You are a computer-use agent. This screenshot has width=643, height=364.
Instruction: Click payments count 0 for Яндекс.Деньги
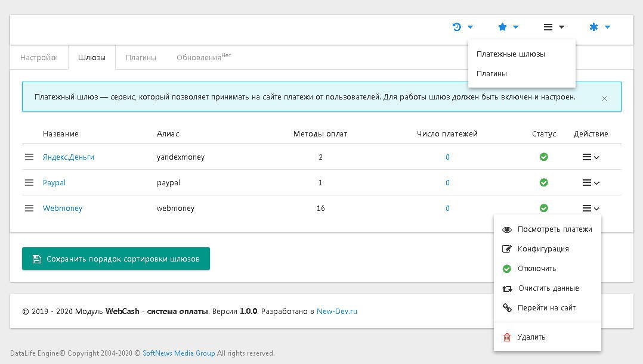(447, 157)
